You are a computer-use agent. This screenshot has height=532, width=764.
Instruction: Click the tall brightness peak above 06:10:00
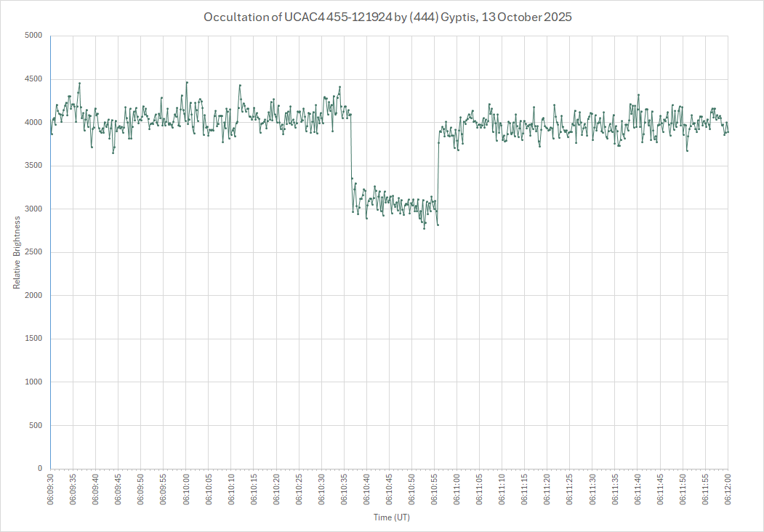tap(187, 83)
